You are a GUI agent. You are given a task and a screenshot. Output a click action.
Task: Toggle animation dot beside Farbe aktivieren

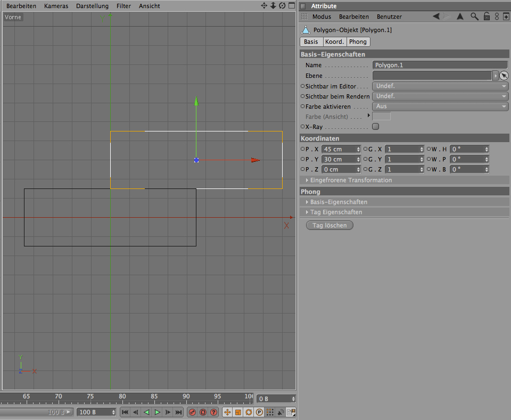(x=303, y=106)
